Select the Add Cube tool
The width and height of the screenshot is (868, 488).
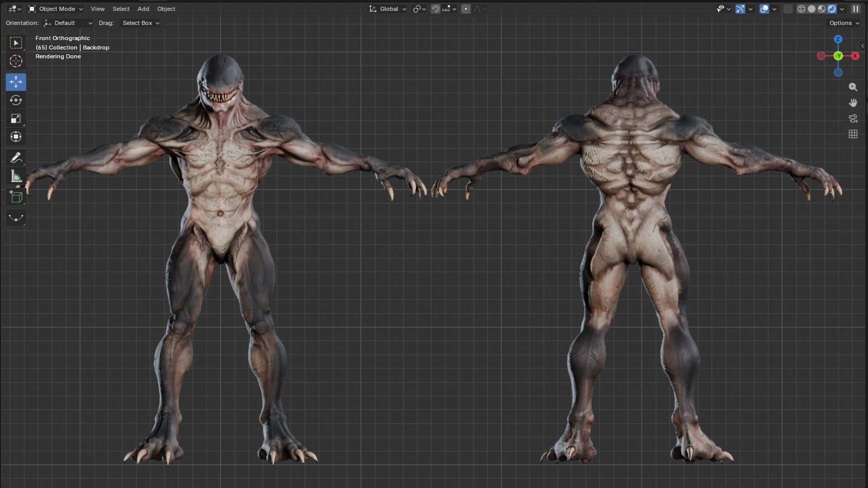16,197
